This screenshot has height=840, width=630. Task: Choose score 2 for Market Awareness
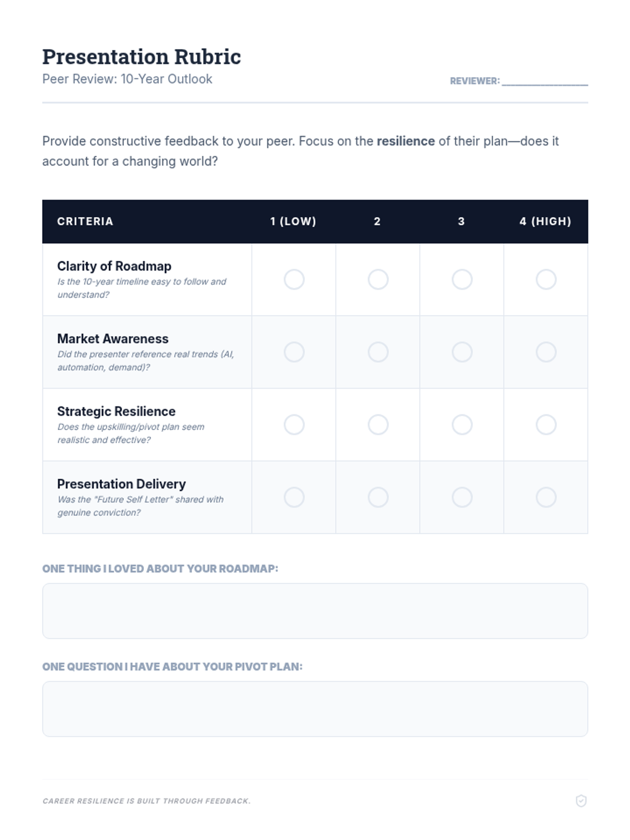point(378,352)
